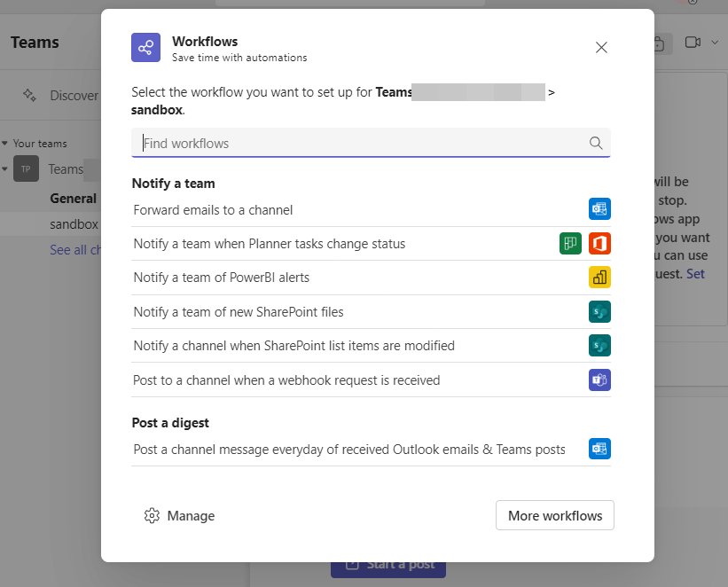Screen dimensions: 728x587
Task: Open More workflows
Action: [555, 515]
